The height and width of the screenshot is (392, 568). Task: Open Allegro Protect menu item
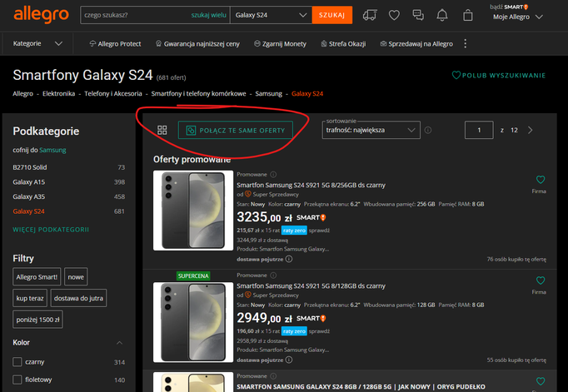[119, 44]
